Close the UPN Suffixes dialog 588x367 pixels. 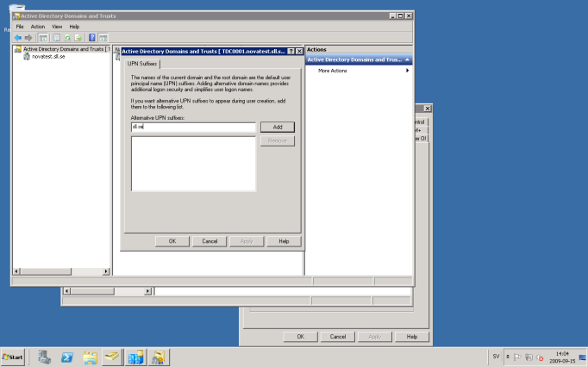click(x=299, y=52)
